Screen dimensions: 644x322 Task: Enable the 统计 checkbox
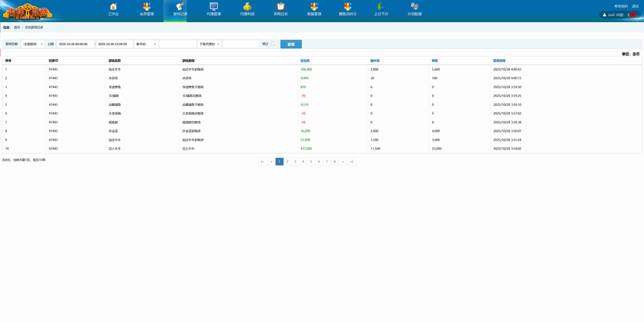click(x=273, y=43)
